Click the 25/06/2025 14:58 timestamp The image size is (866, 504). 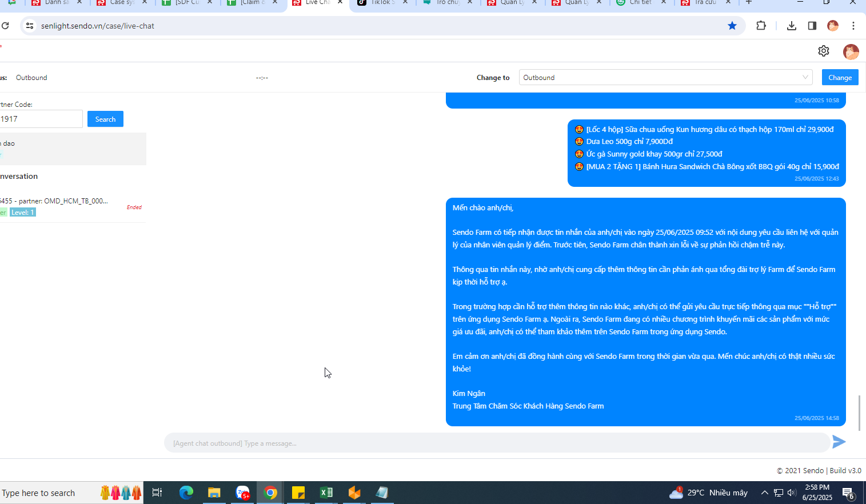coord(817,418)
